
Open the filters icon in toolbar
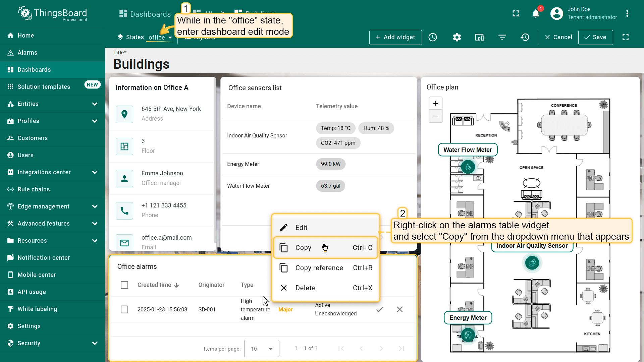click(x=502, y=37)
